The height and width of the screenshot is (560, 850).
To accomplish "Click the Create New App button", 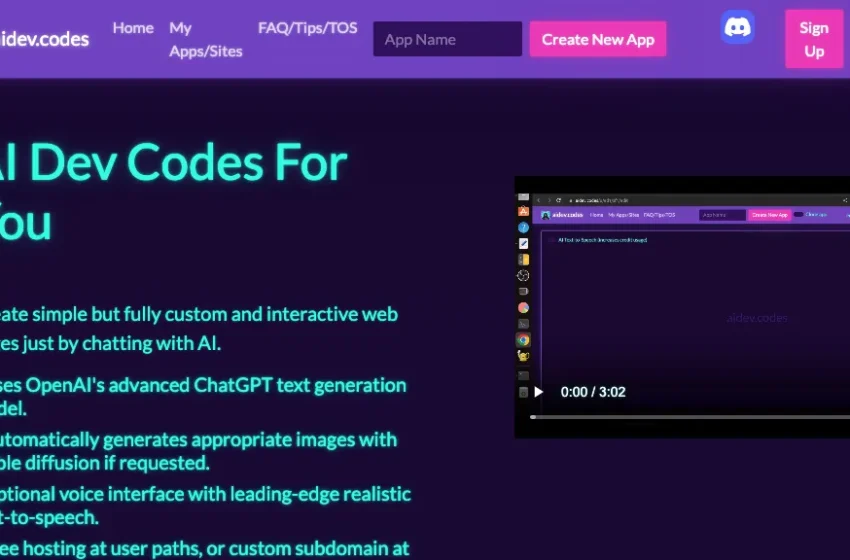I will pos(598,39).
